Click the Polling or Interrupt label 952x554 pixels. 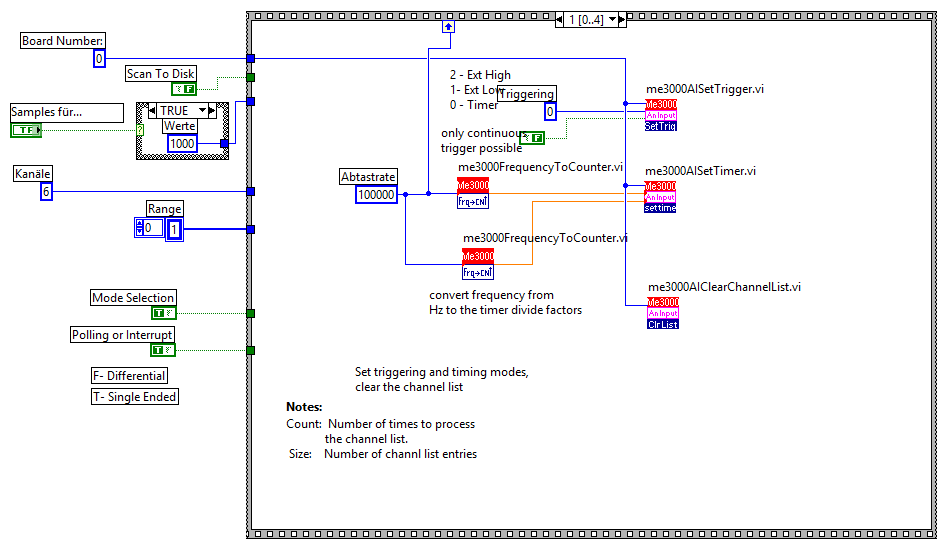tap(123, 335)
